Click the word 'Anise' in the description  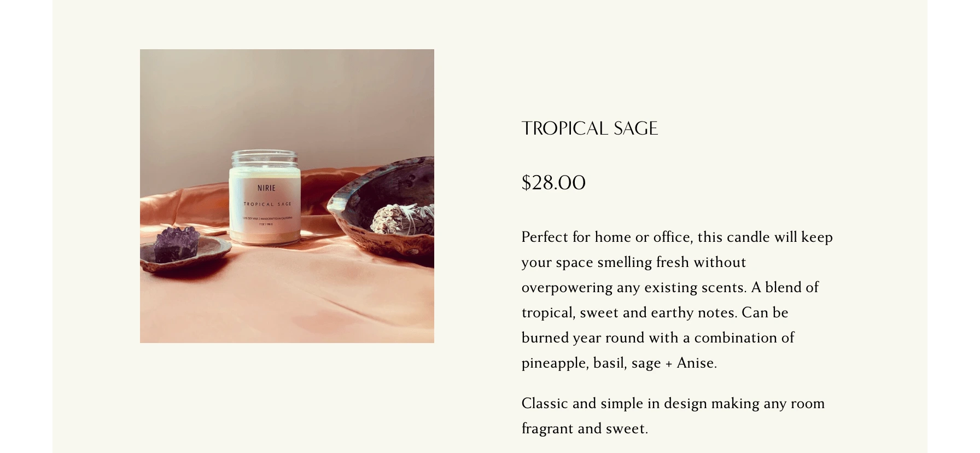coord(696,363)
